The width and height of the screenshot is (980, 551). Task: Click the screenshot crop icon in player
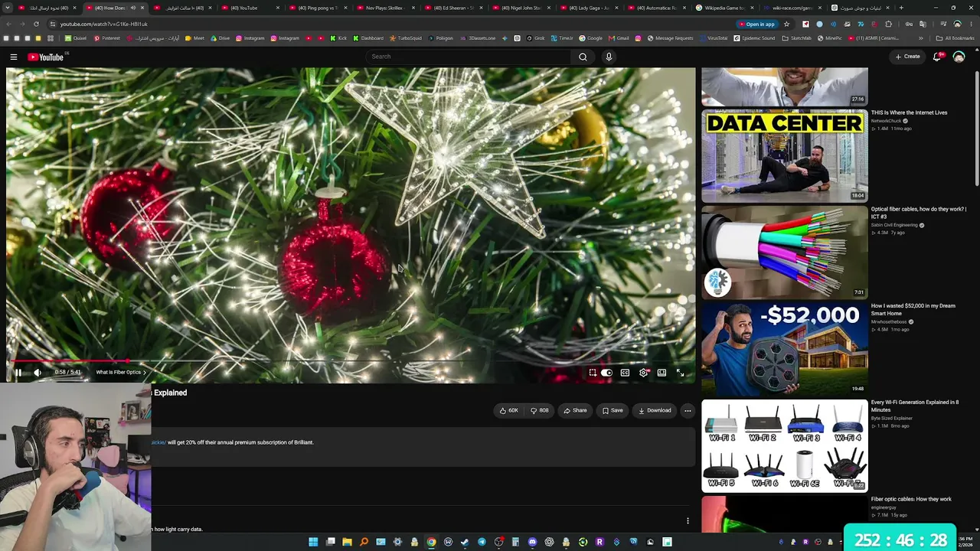pyautogui.click(x=593, y=373)
